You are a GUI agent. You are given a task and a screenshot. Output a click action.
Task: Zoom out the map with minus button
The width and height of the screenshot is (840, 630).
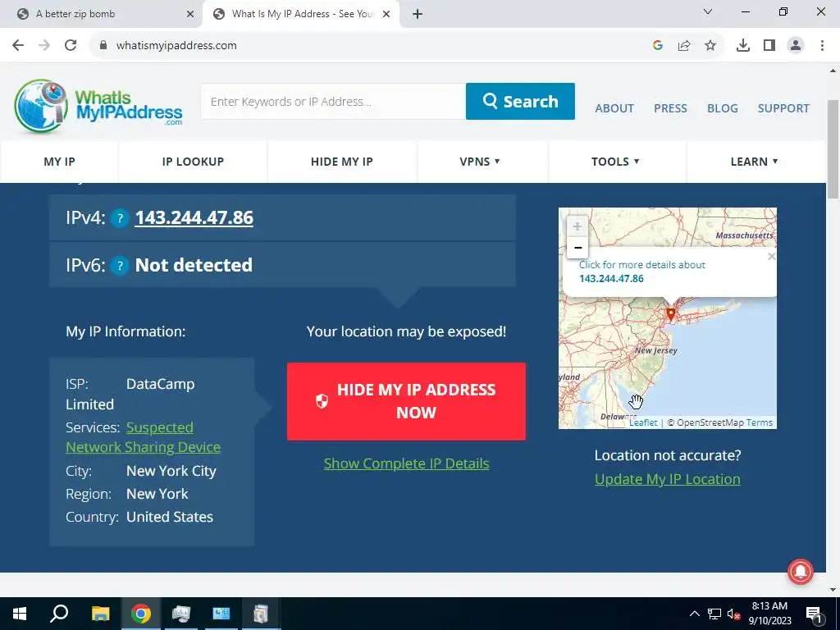pos(577,248)
